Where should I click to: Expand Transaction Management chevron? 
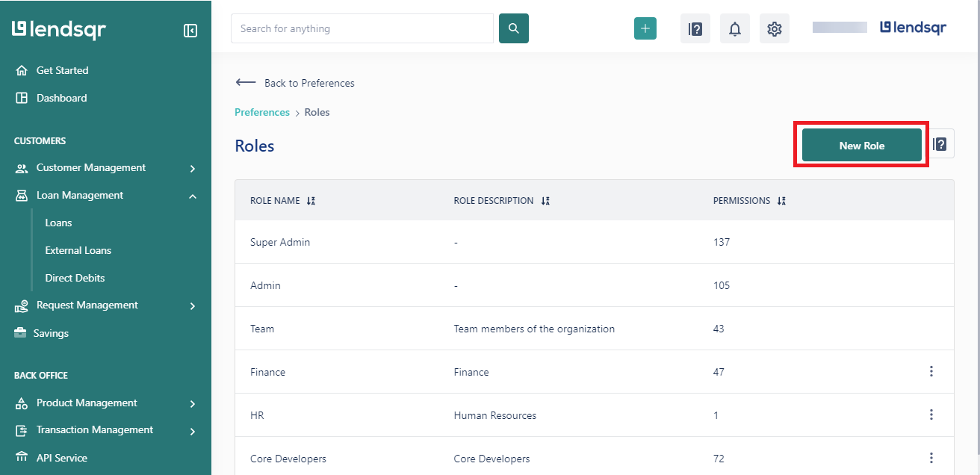pyautogui.click(x=193, y=431)
